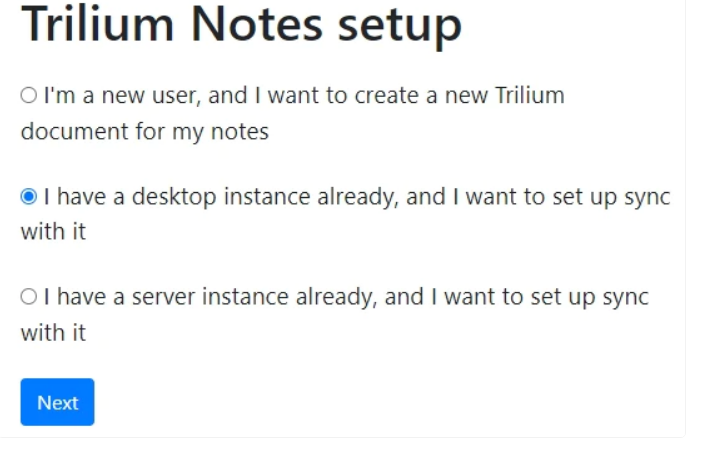The image size is (714, 449).
Task: Click the "Trilium Notes setup" heading
Action: (241, 24)
